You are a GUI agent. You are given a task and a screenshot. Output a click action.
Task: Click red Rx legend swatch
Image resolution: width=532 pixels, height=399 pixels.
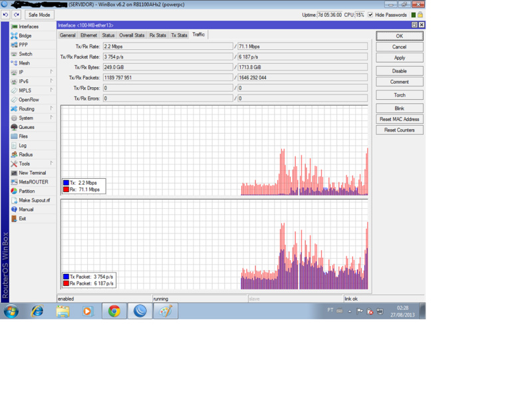click(66, 190)
